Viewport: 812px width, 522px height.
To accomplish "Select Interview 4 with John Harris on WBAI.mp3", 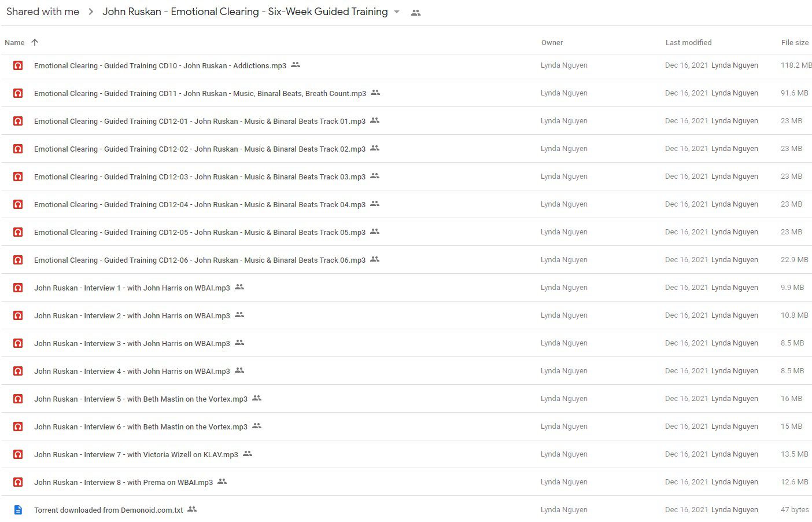I will [x=132, y=372].
